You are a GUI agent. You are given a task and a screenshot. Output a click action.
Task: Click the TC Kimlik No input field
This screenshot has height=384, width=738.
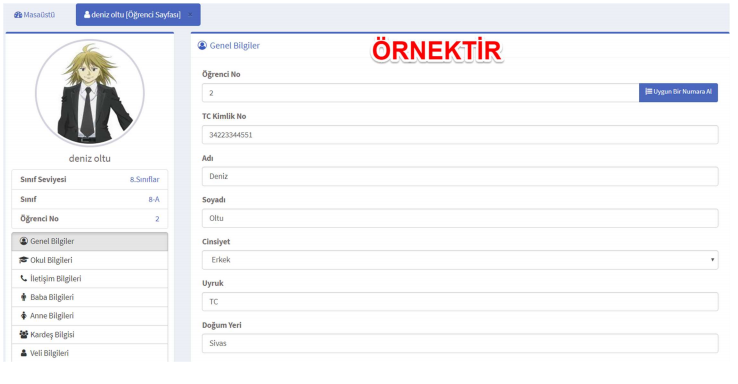coord(460,135)
